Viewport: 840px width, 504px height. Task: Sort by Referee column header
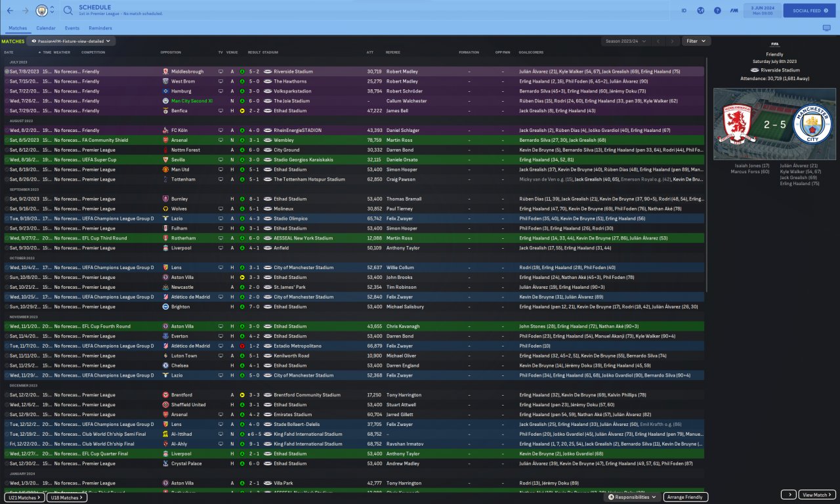pyautogui.click(x=393, y=52)
